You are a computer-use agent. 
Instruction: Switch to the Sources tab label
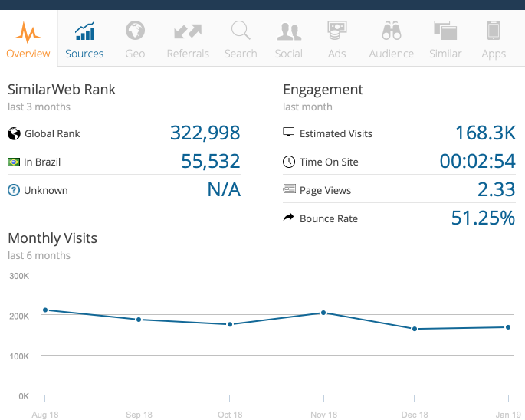coord(84,54)
